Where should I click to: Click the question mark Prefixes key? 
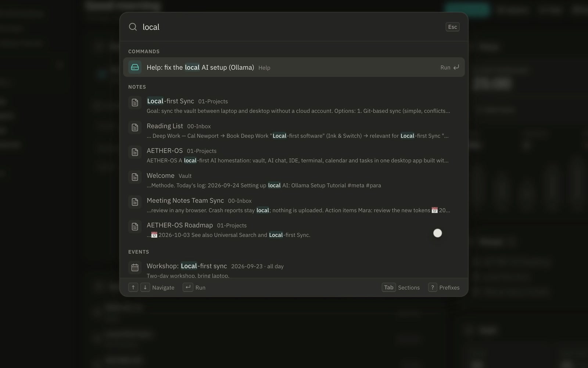(x=433, y=287)
